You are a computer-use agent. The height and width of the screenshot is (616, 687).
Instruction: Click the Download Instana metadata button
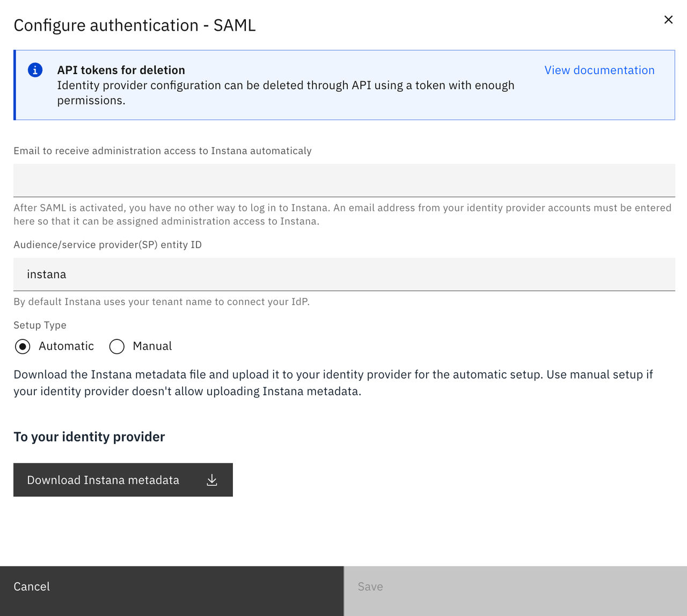(123, 480)
